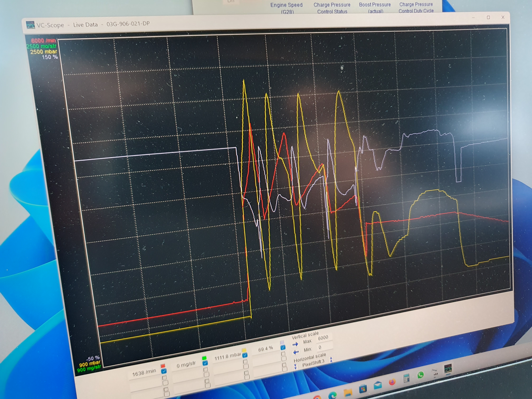The image size is (532, 399).
Task: Open Microsoft Store from the taskbar
Action: tap(363, 389)
